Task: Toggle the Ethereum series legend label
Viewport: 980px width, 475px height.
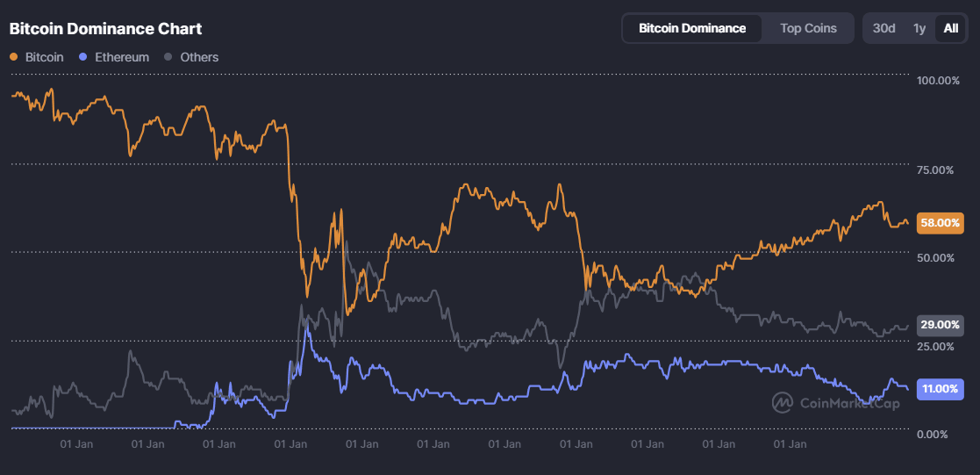Action: [122, 57]
